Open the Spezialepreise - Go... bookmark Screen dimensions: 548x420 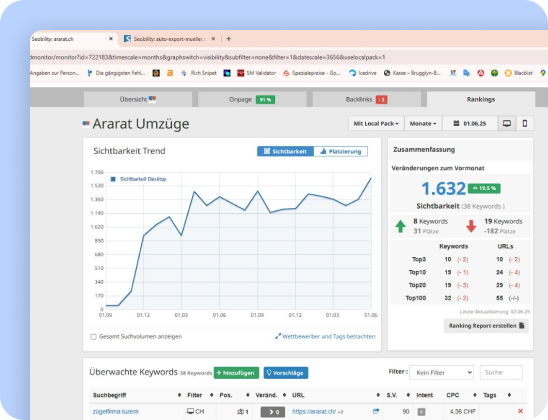pyautogui.click(x=311, y=73)
